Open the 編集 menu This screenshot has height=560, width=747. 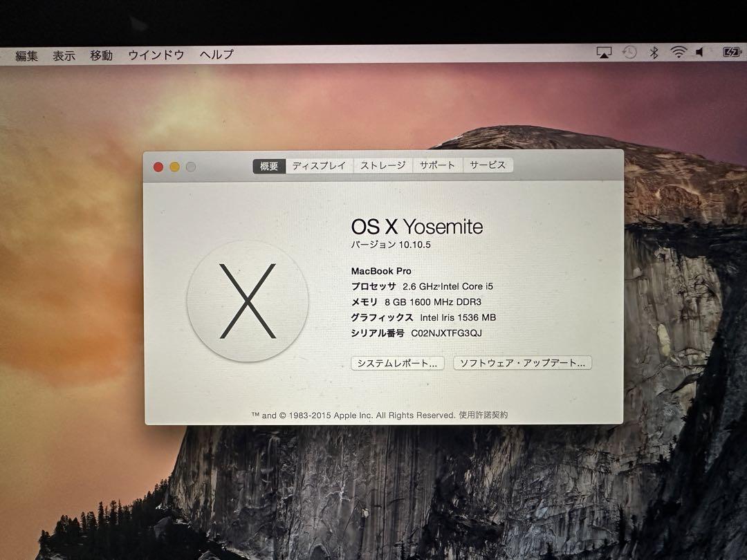click(x=27, y=56)
